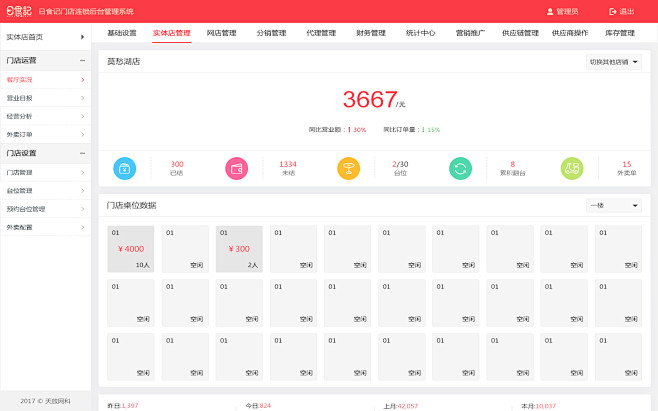Click the 莫愁湖店 store name
Viewport: 658px width, 411px height.
123,62
